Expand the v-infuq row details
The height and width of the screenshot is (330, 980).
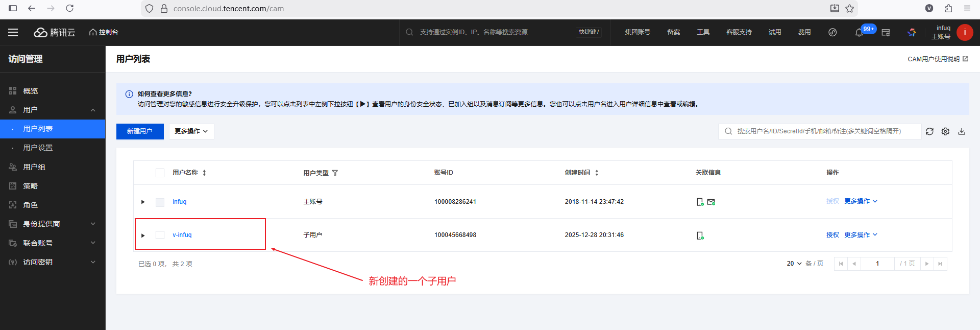143,235
